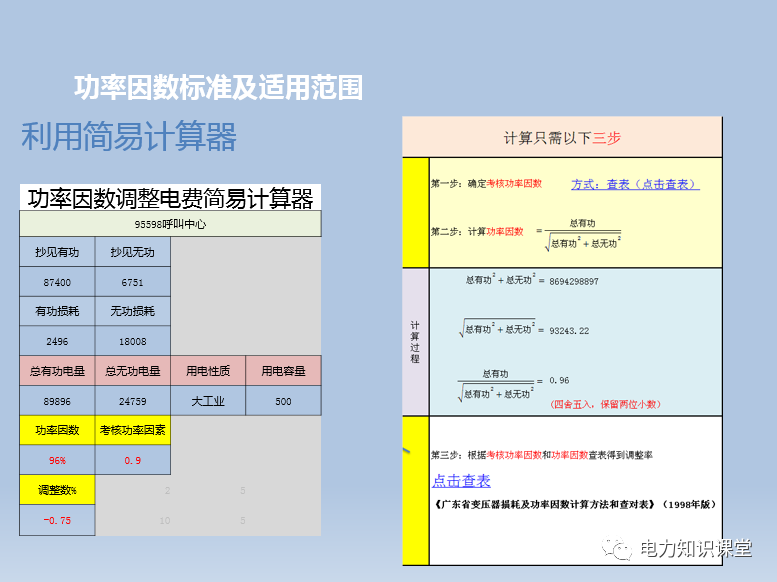The width and height of the screenshot is (777, 582).
Task: Click the computed result 0.96
Action: pos(559,380)
